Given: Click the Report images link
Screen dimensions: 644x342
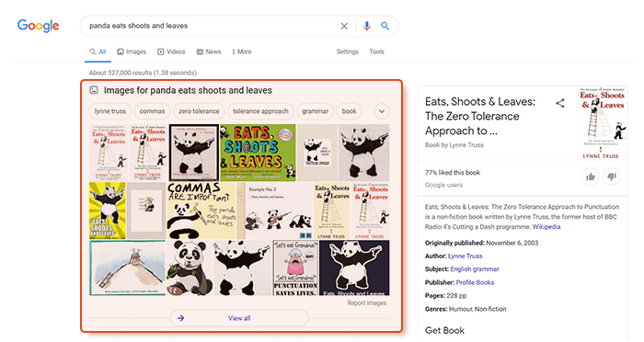Looking at the screenshot, I should [367, 303].
